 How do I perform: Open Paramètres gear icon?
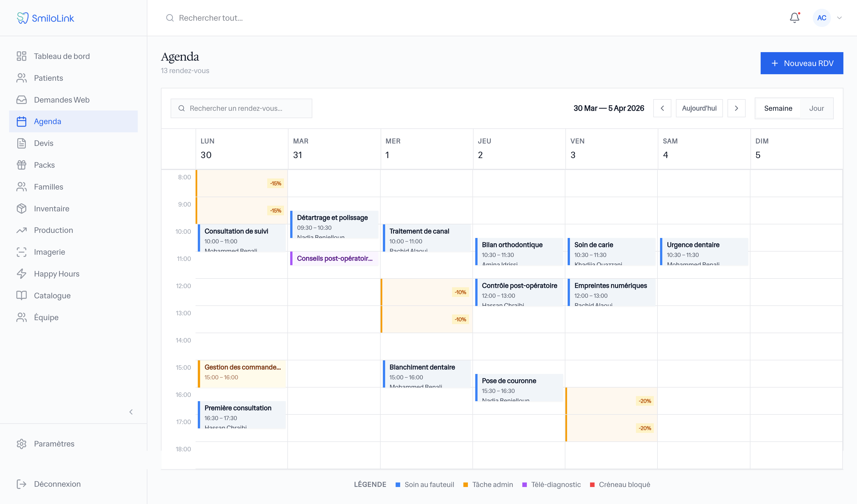coord(22,444)
